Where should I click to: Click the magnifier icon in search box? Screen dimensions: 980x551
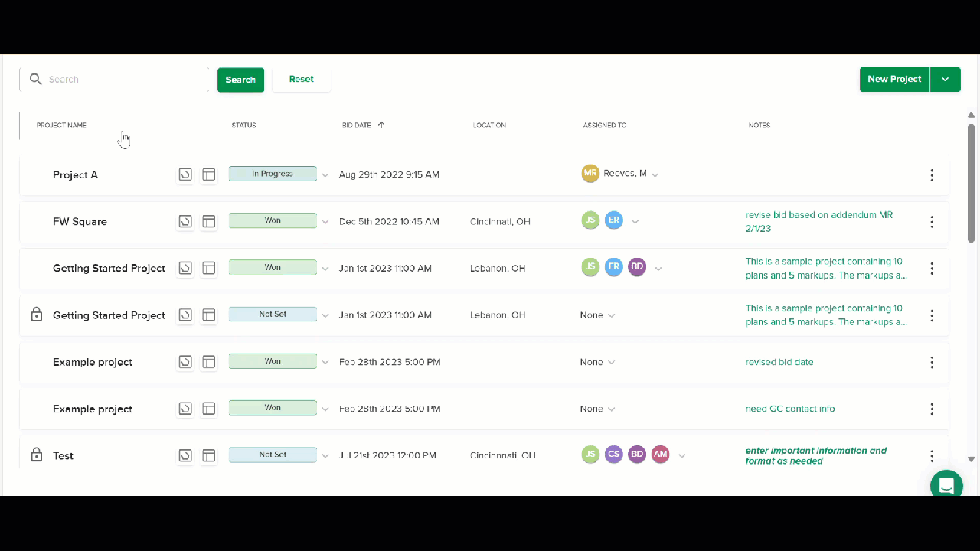(35, 79)
